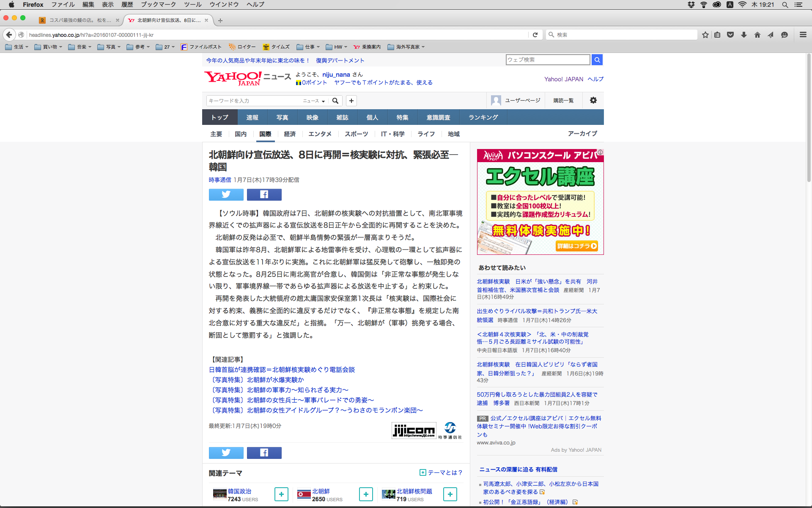Expand the 海外写真家 bookmarks folder

[406, 47]
